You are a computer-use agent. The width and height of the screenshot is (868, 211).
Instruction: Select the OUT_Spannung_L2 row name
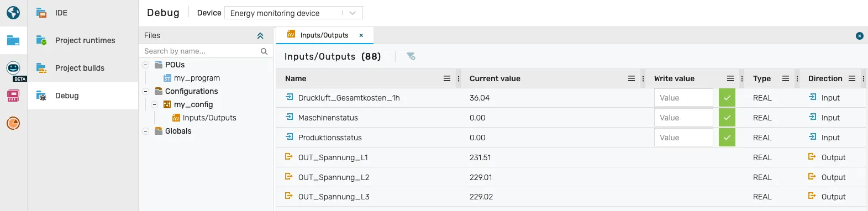(334, 177)
